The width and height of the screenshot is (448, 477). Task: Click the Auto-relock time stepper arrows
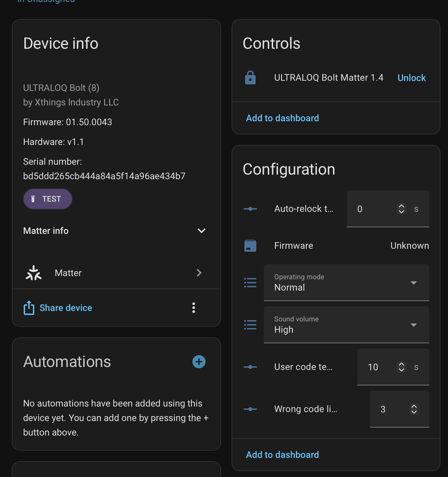click(401, 209)
